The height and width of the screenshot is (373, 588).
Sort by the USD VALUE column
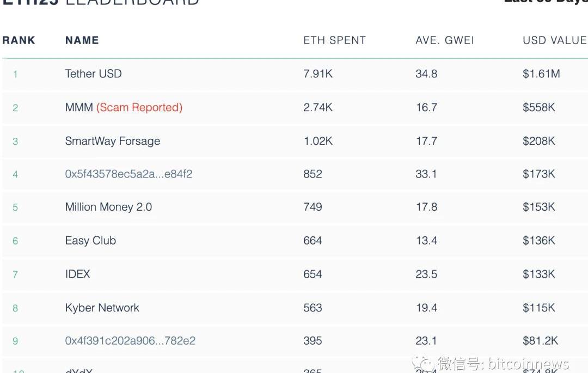click(x=554, y=40)
